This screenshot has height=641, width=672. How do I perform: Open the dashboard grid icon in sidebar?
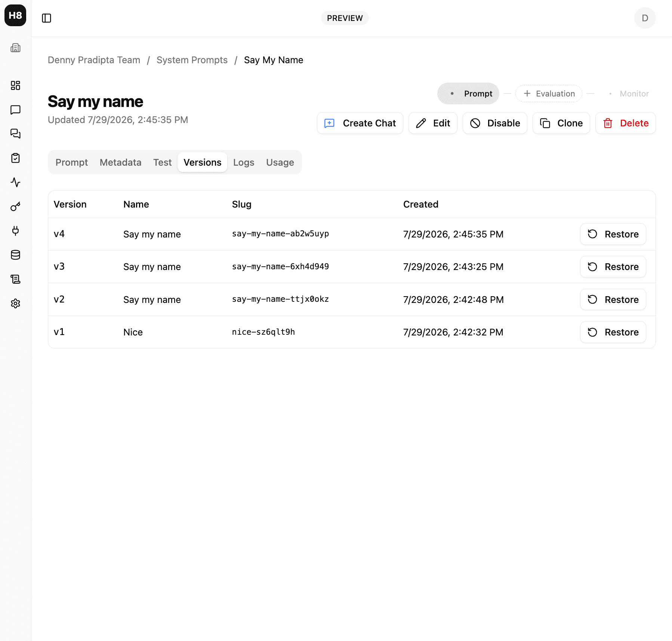[x=15, y=86]
